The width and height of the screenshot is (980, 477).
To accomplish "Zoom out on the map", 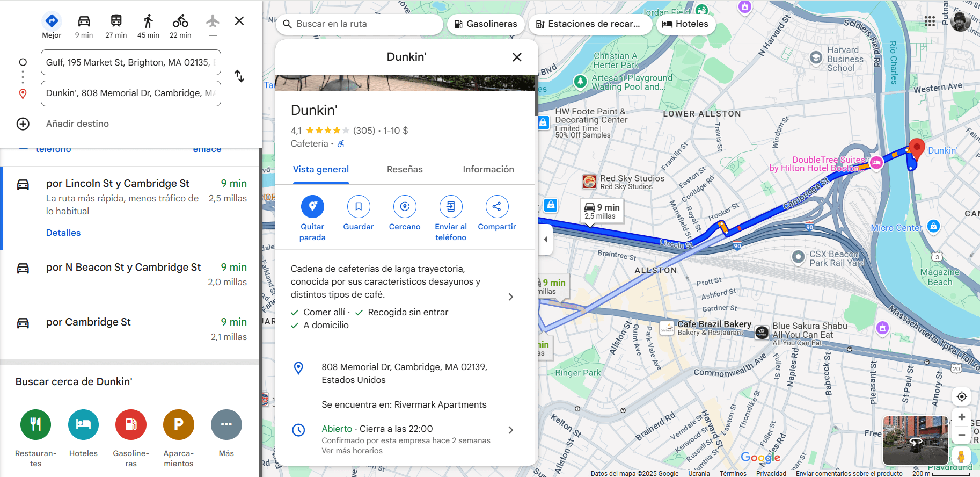I will click(962, 435).
